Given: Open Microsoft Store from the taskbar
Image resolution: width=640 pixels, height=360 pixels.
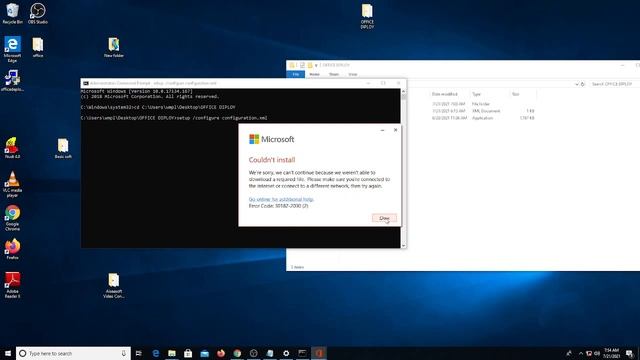Looking at the screenshot, I should coord(188,353).
